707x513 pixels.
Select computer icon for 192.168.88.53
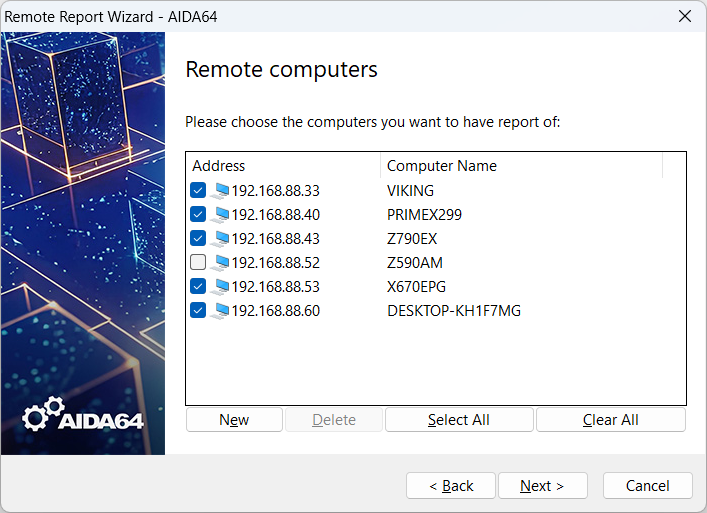point(220,286)
